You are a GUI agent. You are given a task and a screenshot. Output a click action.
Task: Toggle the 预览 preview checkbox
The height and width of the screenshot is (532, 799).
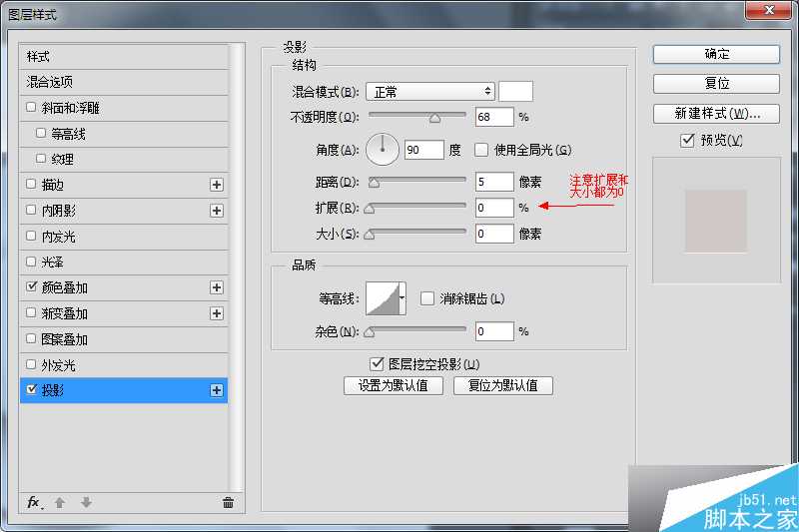687,140
